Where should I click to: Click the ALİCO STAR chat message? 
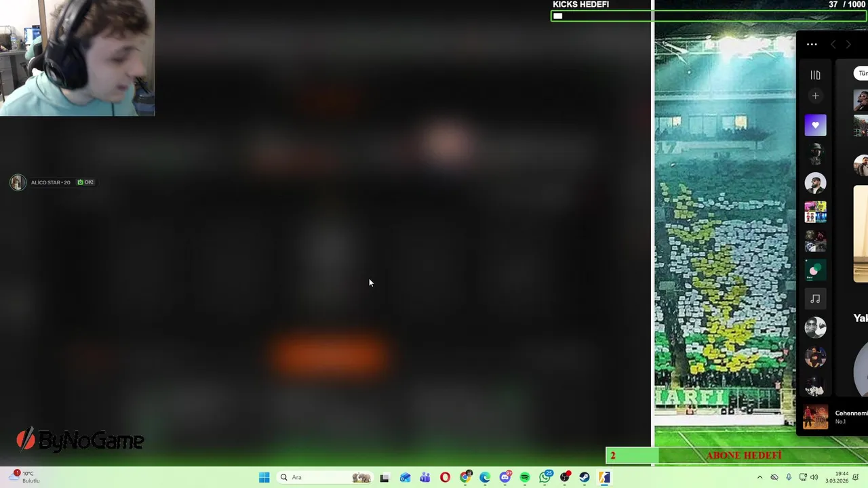52,182
